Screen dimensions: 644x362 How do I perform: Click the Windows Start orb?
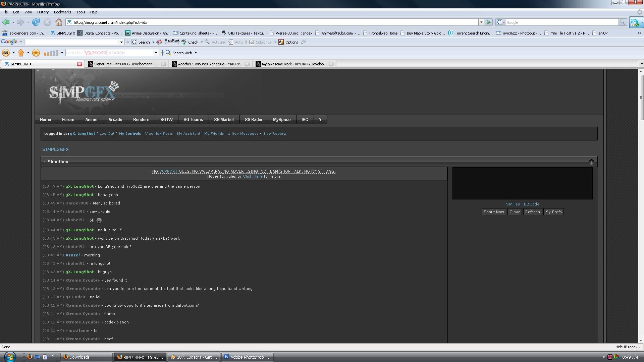click(x=10, y=357)
